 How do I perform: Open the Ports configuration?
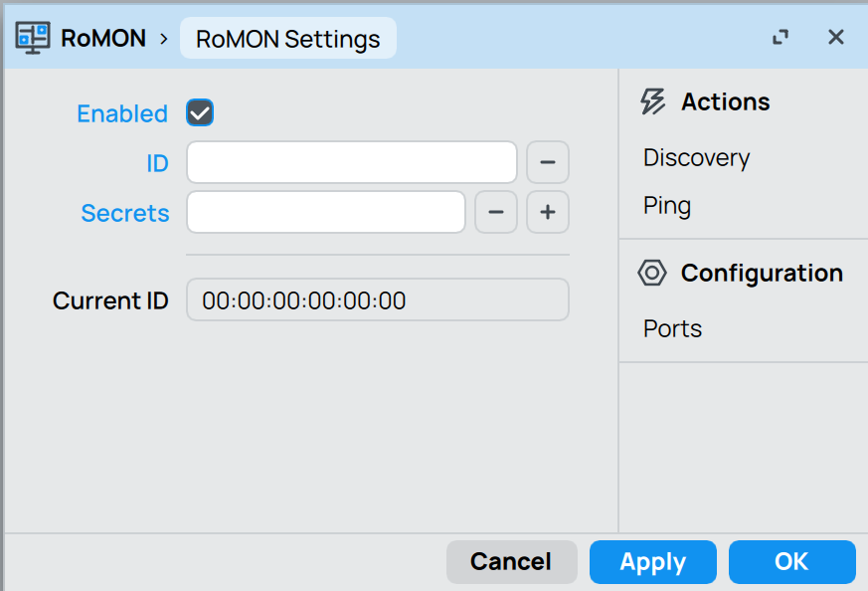671,327
